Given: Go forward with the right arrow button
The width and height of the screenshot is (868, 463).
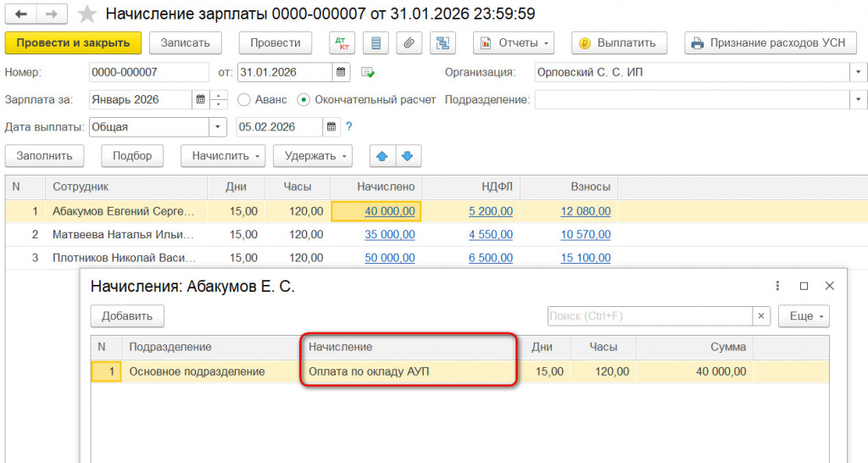Looking at the screenshot, I should (x=52, y=14).
